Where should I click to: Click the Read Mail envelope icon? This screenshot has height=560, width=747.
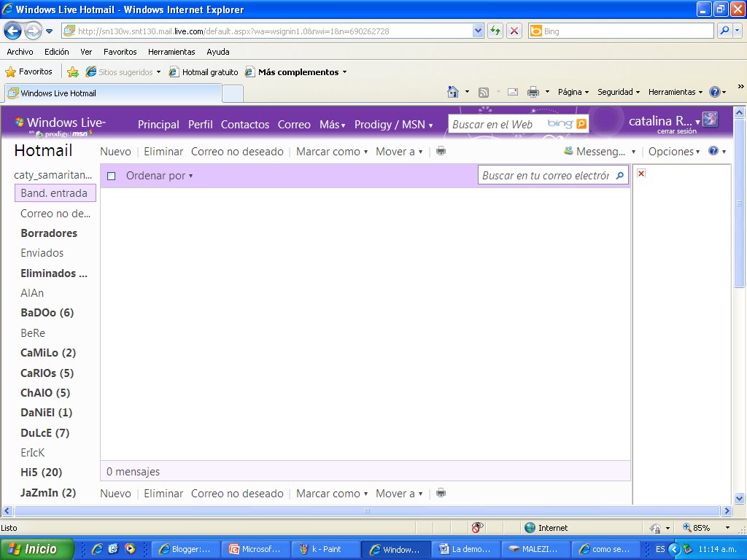click(x=513, y=92)
